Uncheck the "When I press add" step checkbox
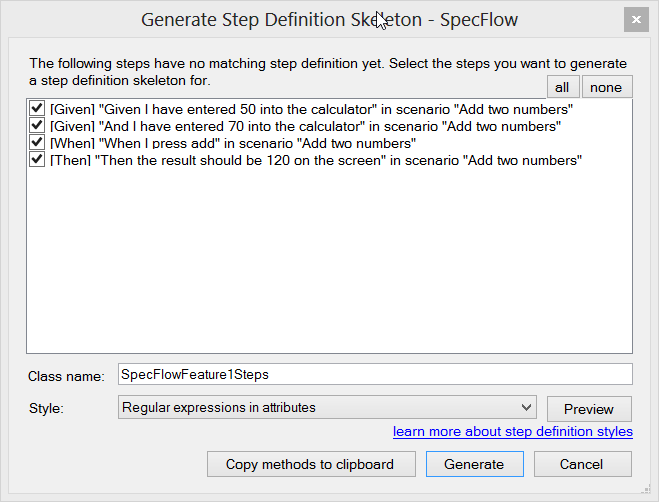659x502 pixels. 37,142
